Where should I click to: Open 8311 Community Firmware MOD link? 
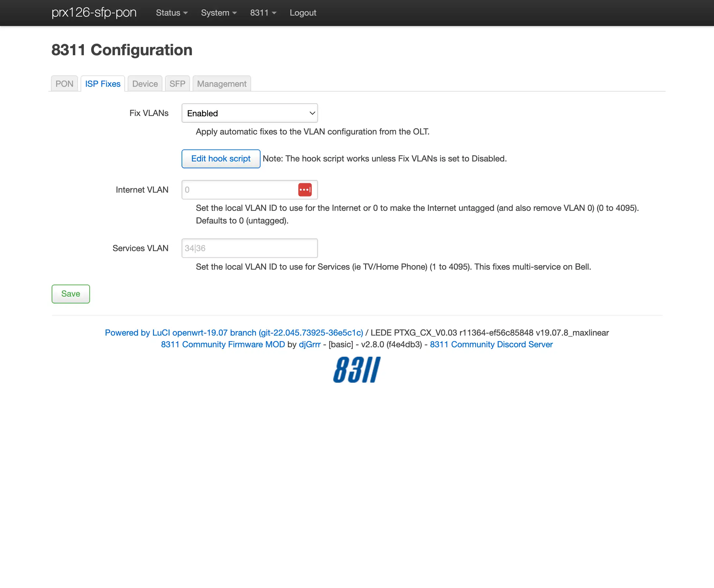click(223, 344)
